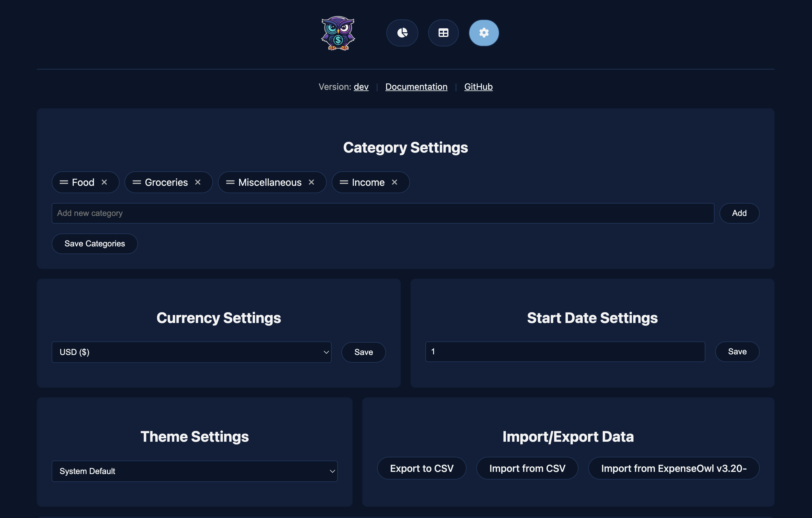Click Export to CSV
The image size is (812, 518).
(421, 468)
